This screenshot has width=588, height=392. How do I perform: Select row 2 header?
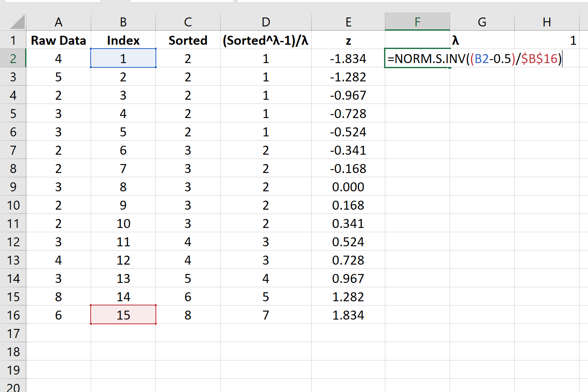pos(13,58)
